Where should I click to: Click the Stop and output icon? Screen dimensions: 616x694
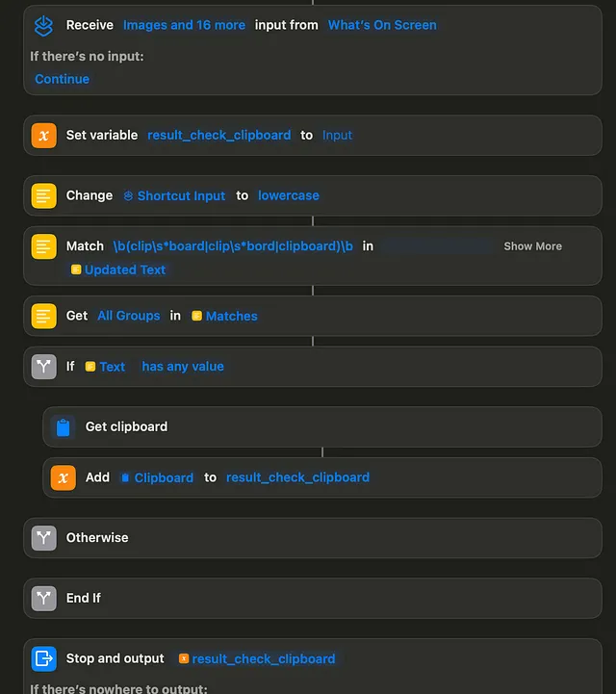(x=44, y=658)
